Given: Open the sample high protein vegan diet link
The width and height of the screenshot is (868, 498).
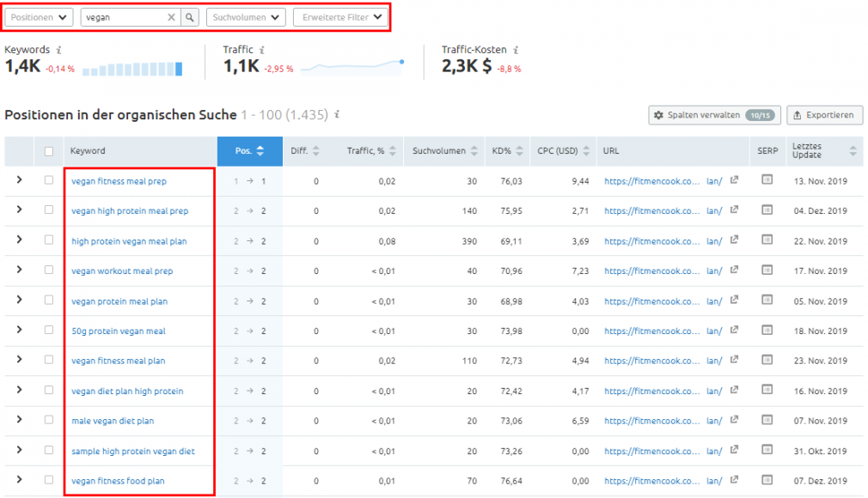Looking at the screenshot, I should (x=133, y=451).
